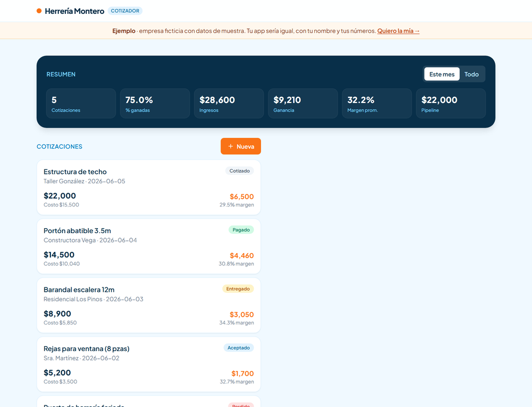Click the '$3,050' profit amount
Screen dimensions: 532x407
(x=242, y=315)
